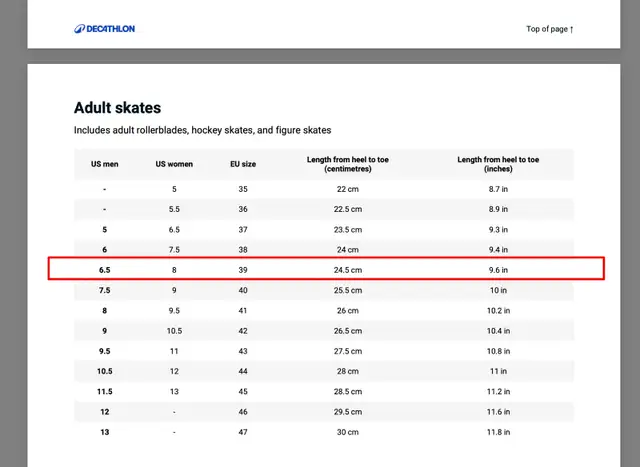Viewport: 640px width, 467px height.
Task: Select the Adult skates heading
Action: click(x=118, y=108)
